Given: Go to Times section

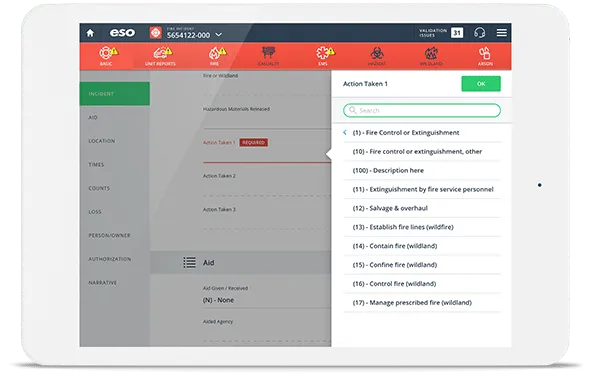Looking at the screenshot, I should (115, 165).
